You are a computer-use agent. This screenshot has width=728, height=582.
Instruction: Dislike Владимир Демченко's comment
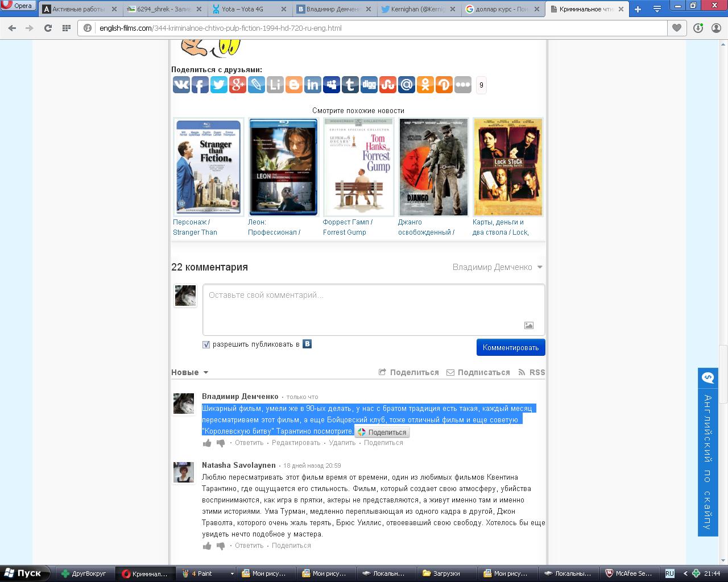221,443
